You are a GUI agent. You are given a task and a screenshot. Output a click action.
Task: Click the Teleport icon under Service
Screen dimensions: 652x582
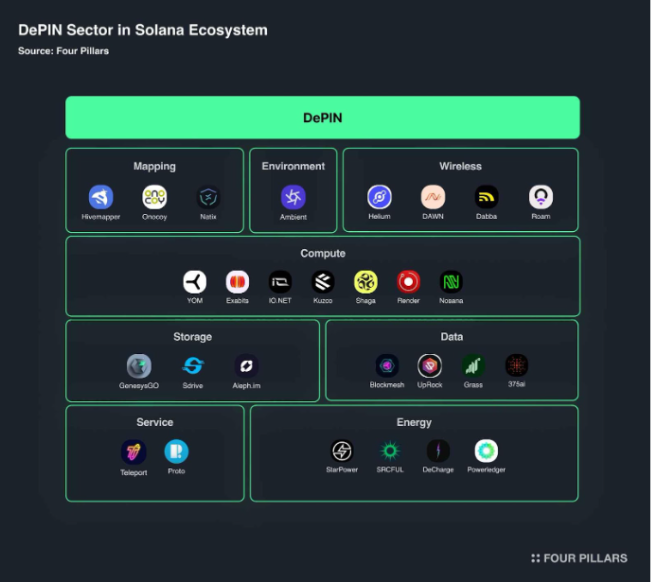(133, 452)
